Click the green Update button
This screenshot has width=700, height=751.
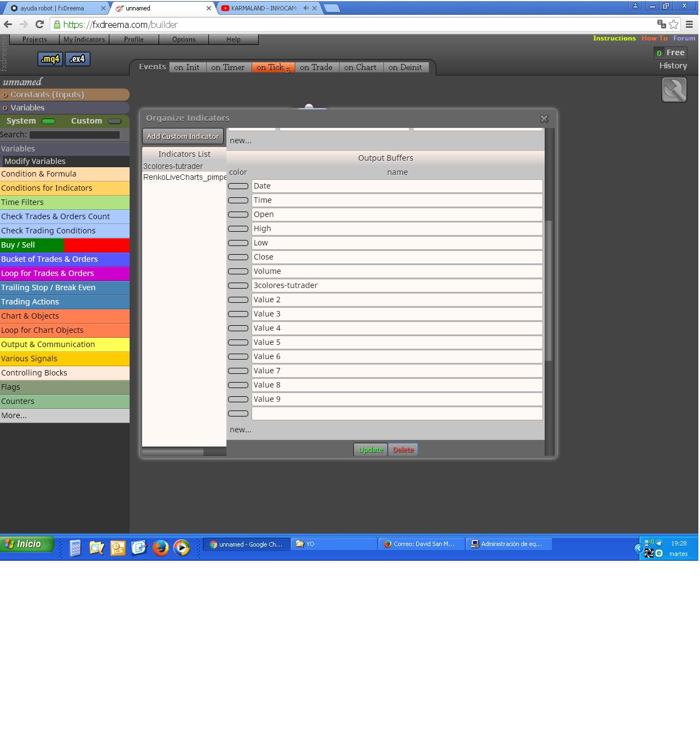tap(370, 450)
